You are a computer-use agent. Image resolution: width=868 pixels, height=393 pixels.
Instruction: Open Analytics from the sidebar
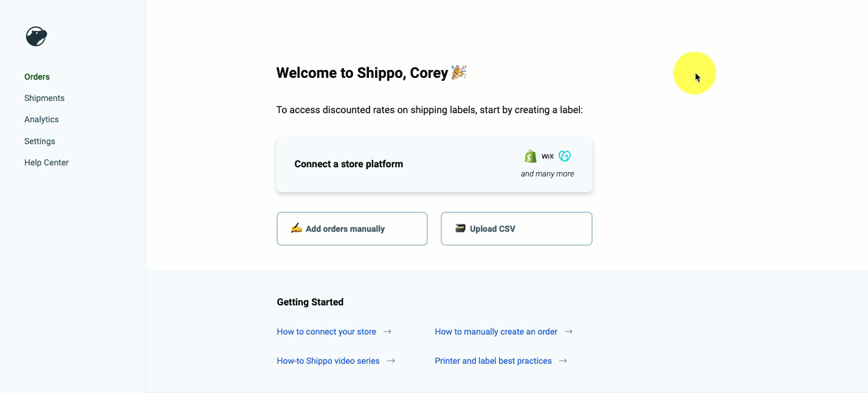tap(41, 119)
